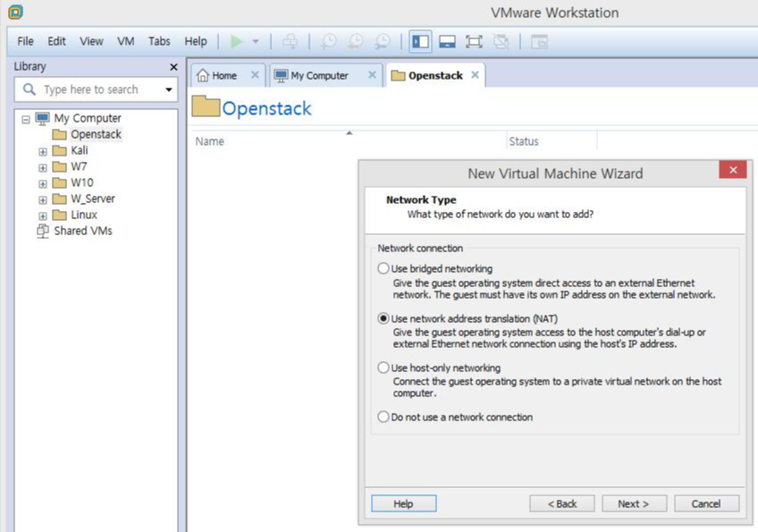Click the Shared VMs icon in library

(43, 232)
